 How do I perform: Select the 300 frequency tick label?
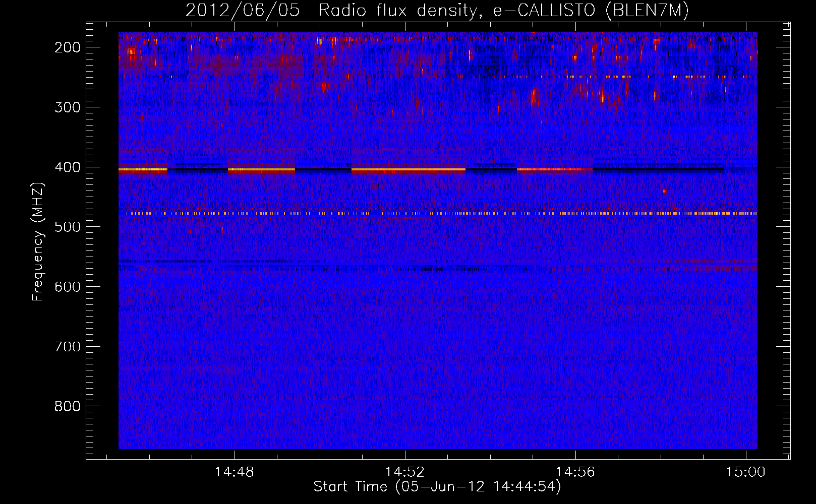(x=68, y=107)
